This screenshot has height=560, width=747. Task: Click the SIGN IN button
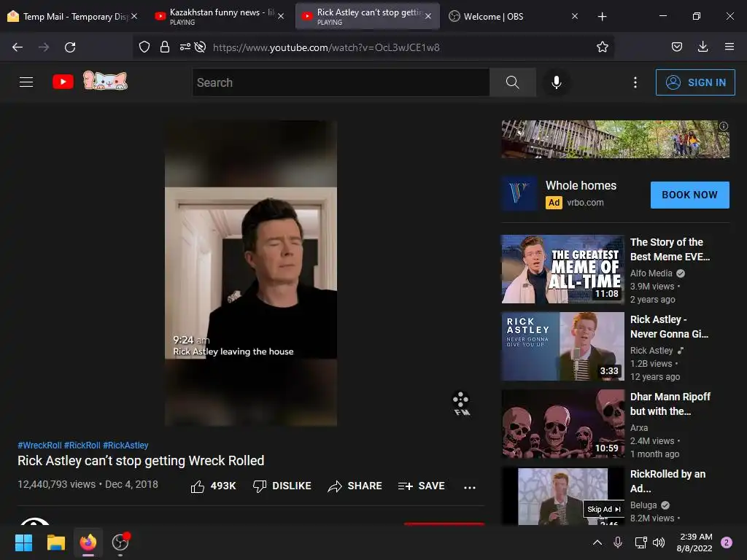tap(695, 82)
